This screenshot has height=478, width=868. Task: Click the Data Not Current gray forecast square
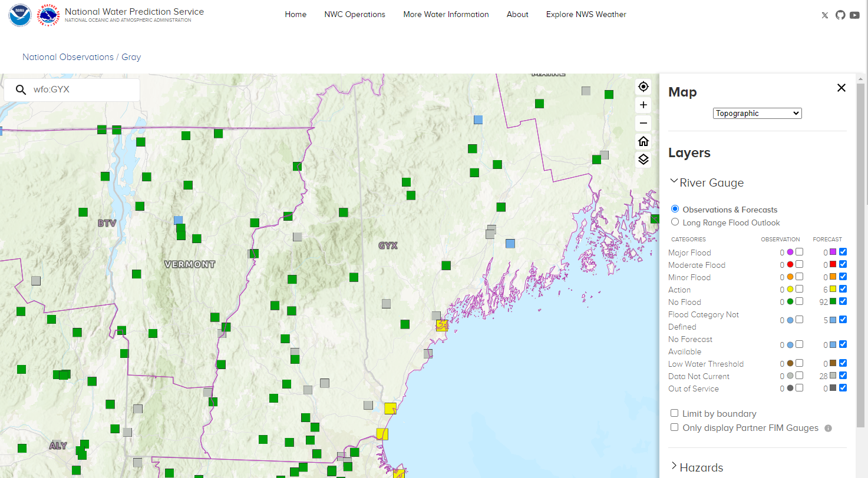coord(833,376)
